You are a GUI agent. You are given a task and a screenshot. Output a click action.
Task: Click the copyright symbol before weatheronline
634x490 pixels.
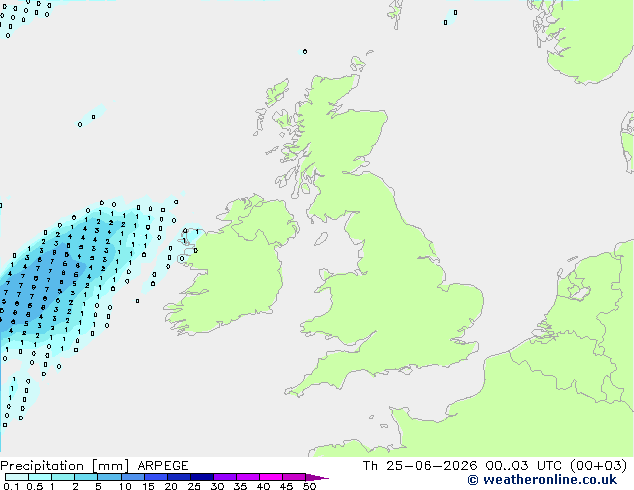pyautogui.click(x=473, y=480)
